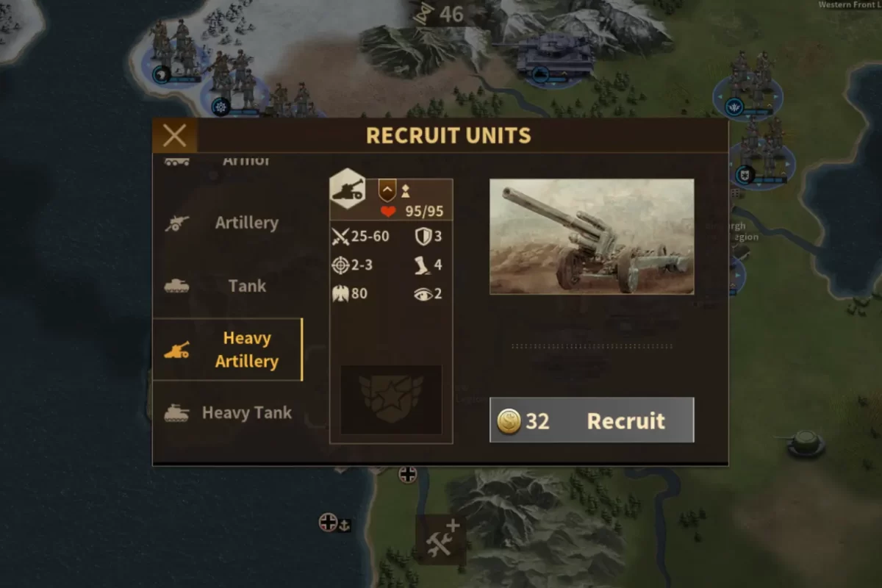Close the Recruit Units dialog
Screen dimensions: 882x588
174,135
